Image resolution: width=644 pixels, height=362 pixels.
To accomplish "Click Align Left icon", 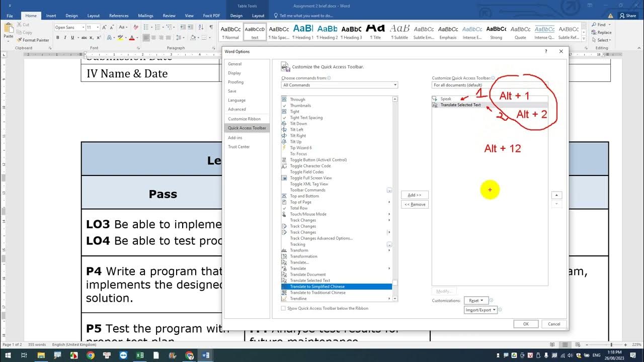I will click(146, 38).
